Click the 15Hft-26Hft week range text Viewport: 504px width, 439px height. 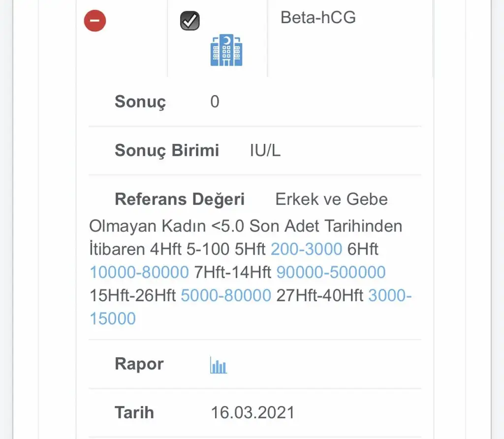(133, 295)
